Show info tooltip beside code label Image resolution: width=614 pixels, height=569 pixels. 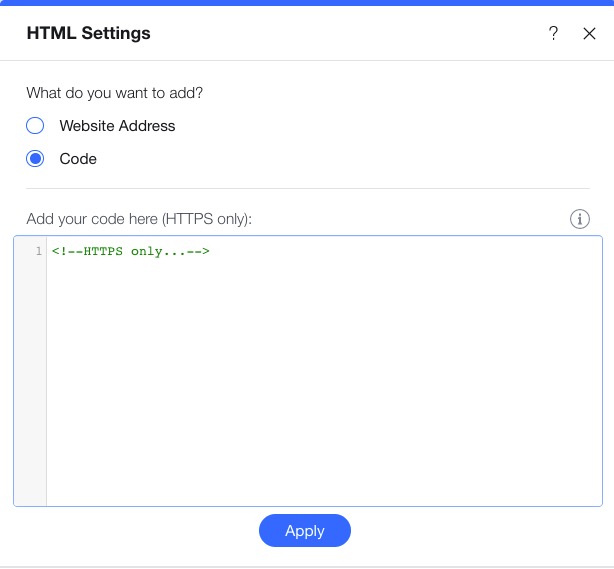tap(579, 219)
